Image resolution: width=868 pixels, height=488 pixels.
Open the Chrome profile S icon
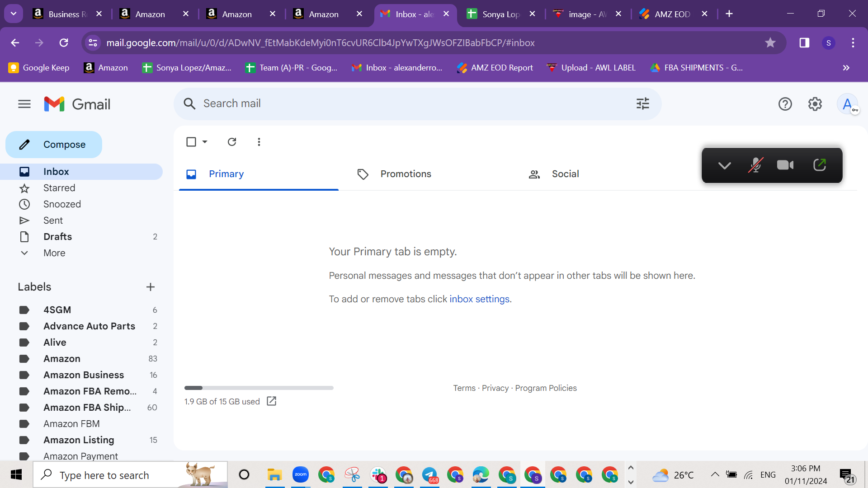pyautogui.click(x=828, y=42)
